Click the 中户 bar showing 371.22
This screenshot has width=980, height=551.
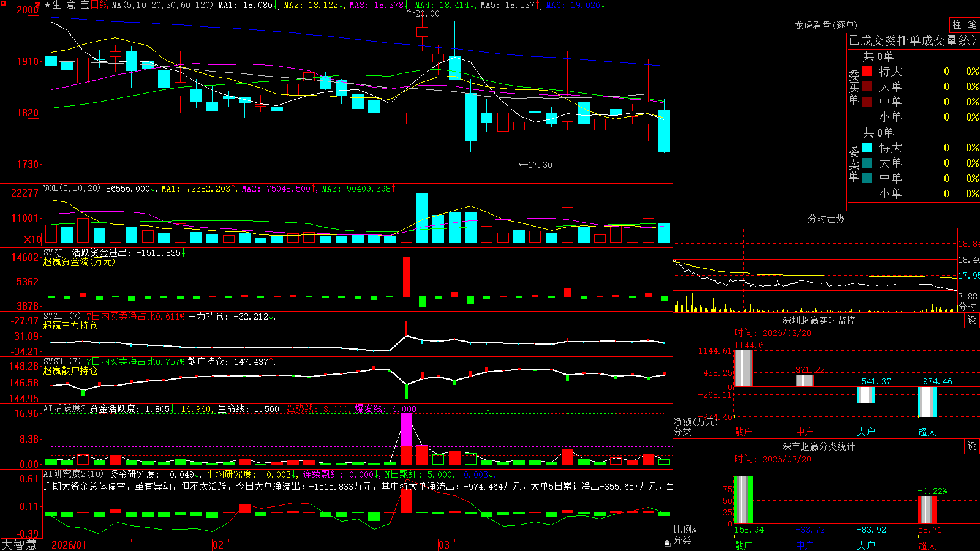click(805, 380)
